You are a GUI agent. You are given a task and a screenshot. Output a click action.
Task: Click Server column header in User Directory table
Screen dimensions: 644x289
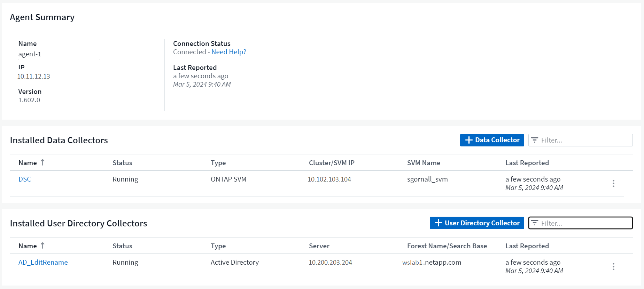[x=319, y=246]
